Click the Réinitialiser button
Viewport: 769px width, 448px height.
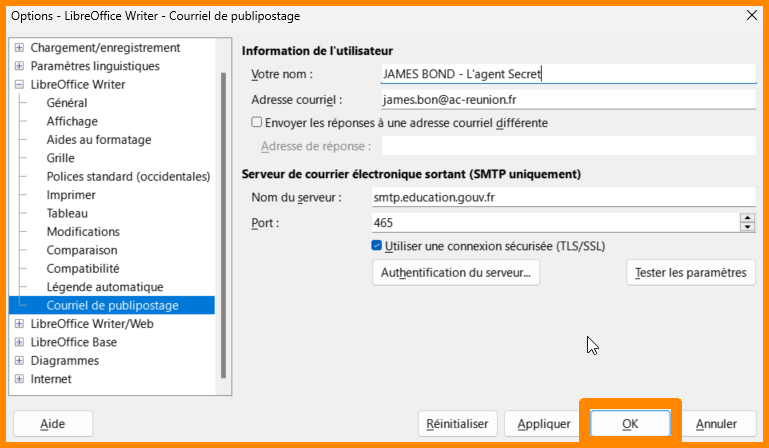tap(456, 424)
